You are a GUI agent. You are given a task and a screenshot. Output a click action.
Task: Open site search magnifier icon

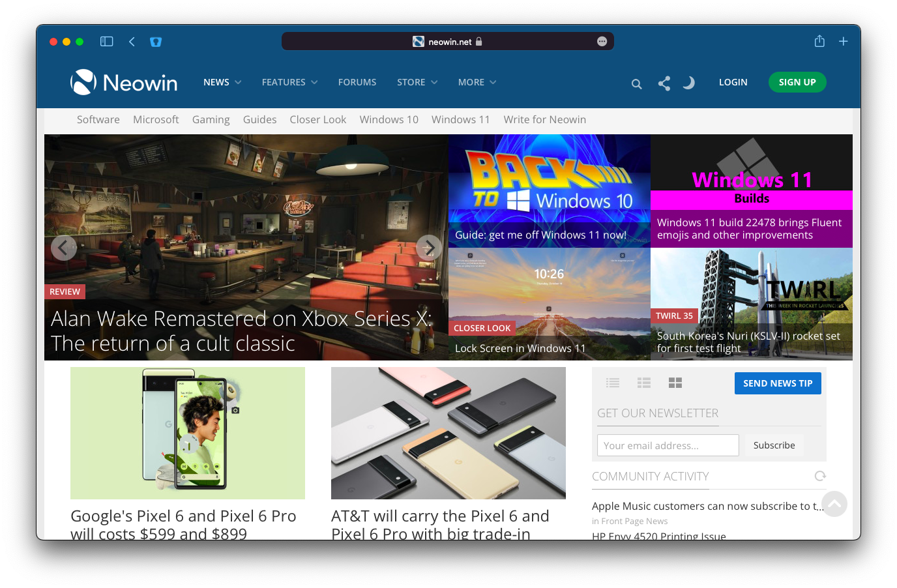[x=637, y=83]
